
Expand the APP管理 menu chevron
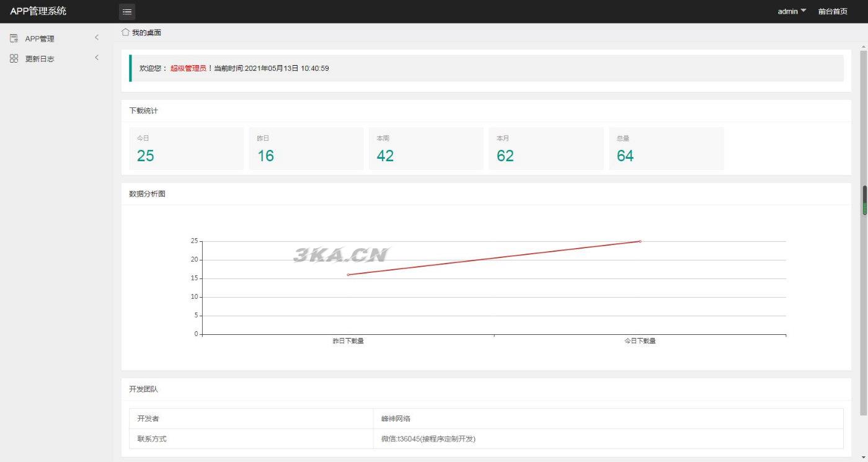click(x=97, y=38)
